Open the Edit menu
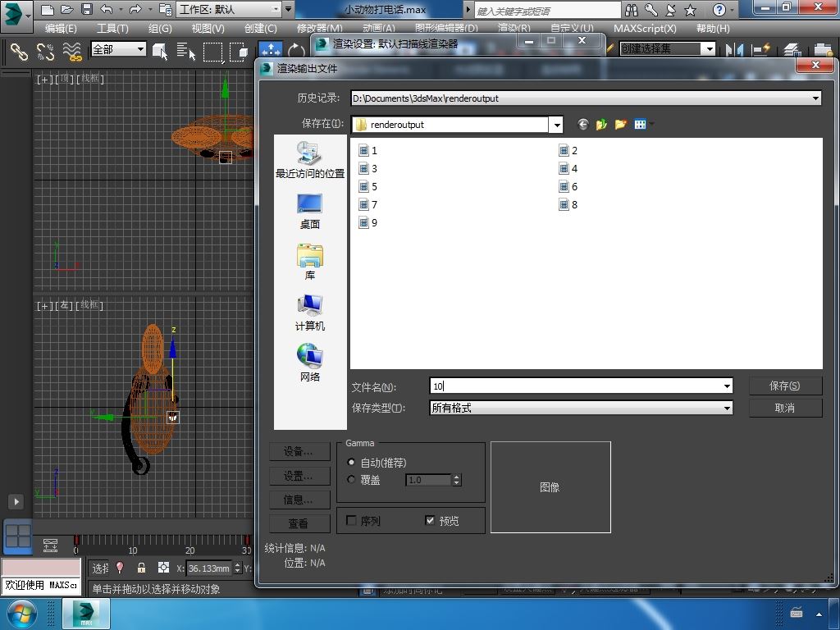 pos(61,29)
